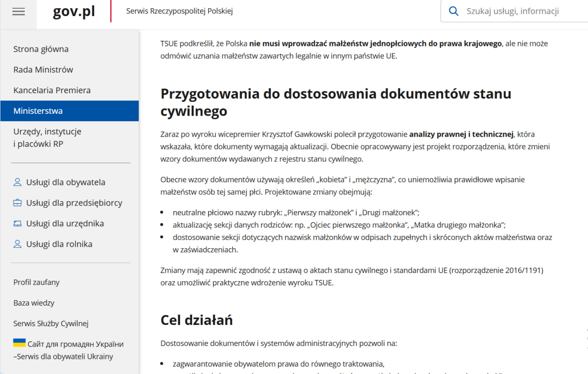Open Usługi dla rolnika link

pos(59,244)
